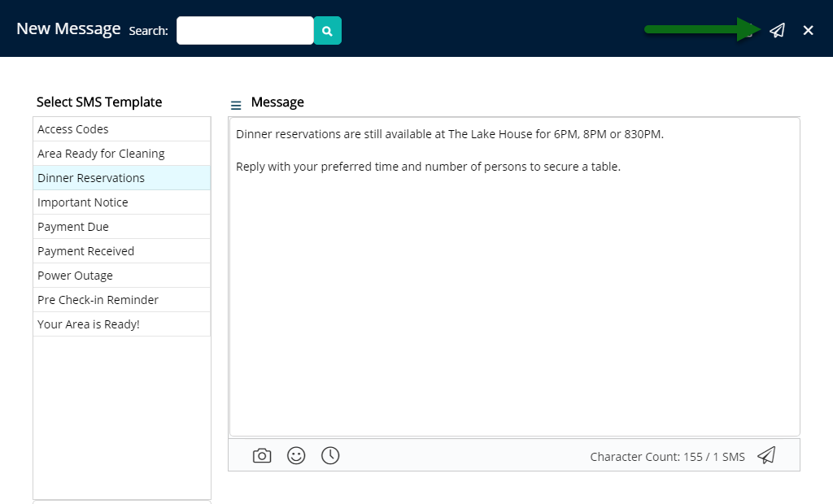833x504 pixels.
Task: Click the send airplane icon in the top bar
Action: pyautogui.click(x=777, y=29)
